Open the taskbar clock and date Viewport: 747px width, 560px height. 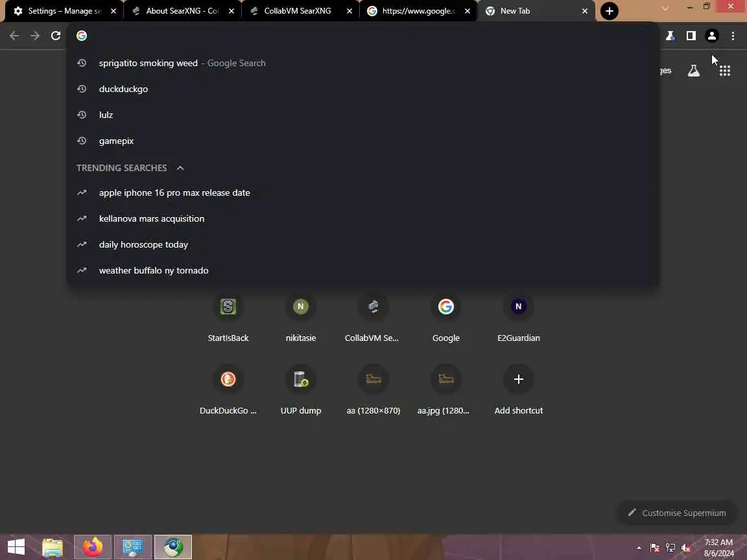point(719,548)
